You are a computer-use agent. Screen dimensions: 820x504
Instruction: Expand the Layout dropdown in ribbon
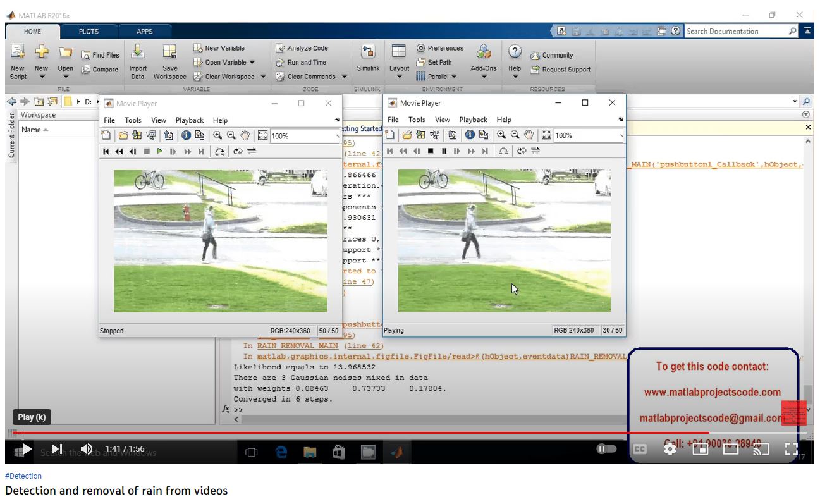tap(399, 77)
